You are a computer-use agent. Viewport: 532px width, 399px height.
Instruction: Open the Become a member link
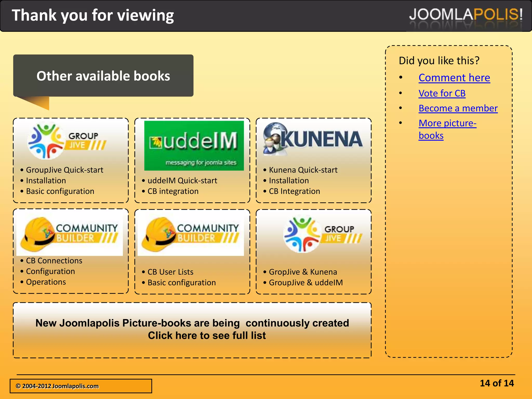458,108
